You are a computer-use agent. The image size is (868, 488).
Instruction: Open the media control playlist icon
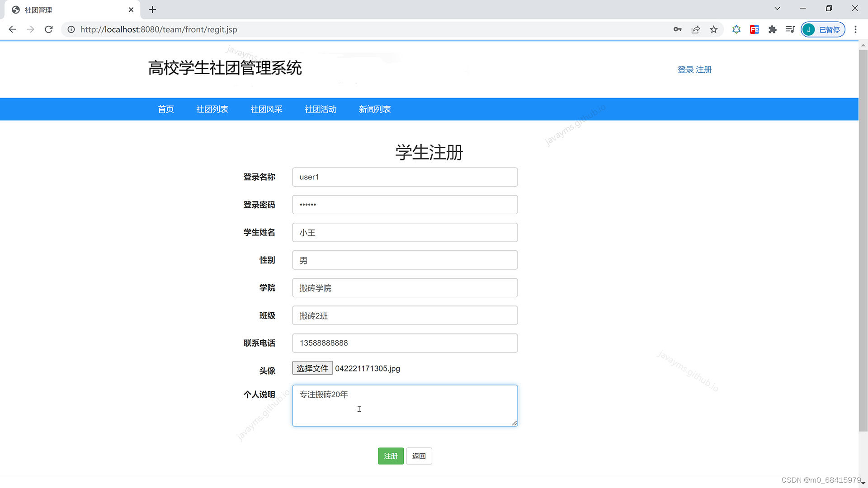(790, 29)
